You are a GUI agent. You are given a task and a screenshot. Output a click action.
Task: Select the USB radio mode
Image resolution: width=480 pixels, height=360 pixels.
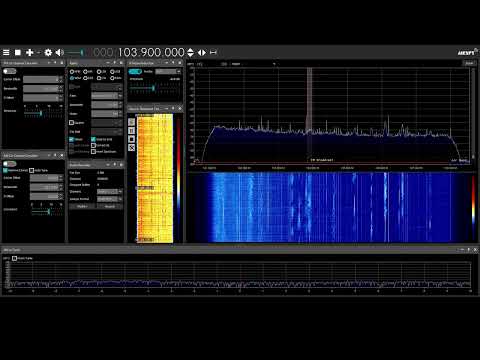tap(115, 72)
